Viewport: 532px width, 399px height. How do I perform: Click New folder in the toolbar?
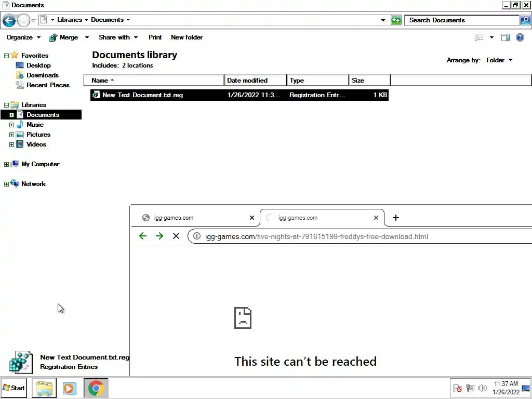[x=187, y=37]
